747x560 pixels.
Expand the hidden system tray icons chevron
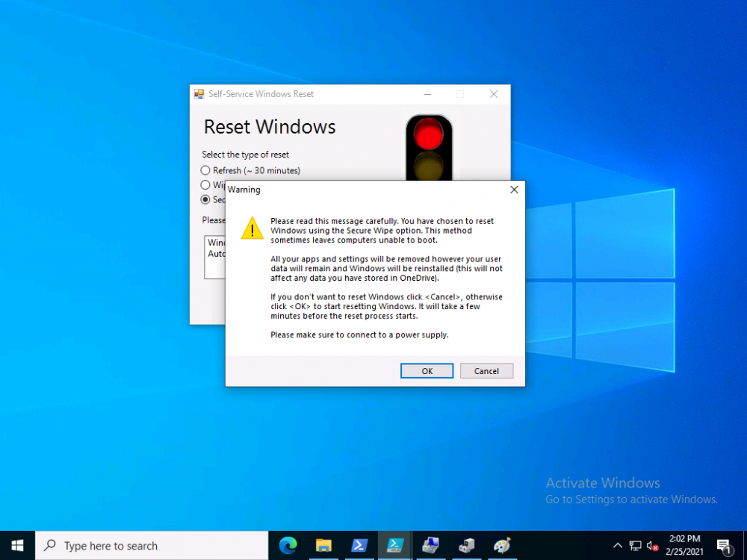pos(618,546)
